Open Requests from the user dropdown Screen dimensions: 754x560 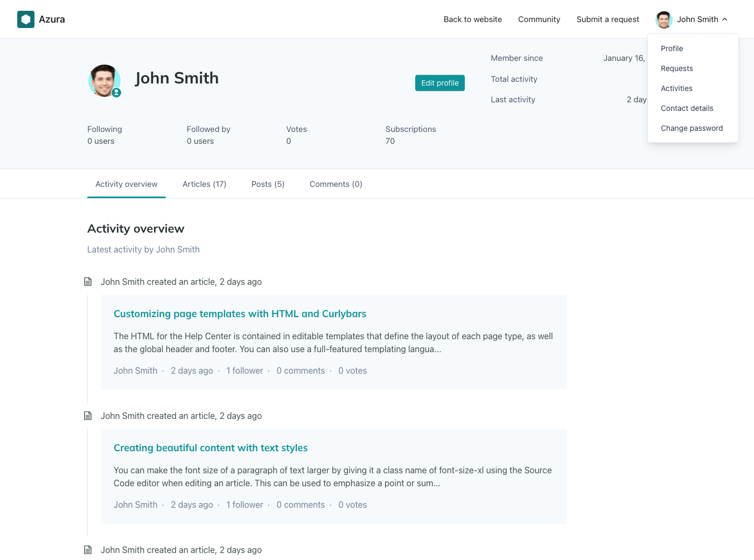(x=676, y=68)
